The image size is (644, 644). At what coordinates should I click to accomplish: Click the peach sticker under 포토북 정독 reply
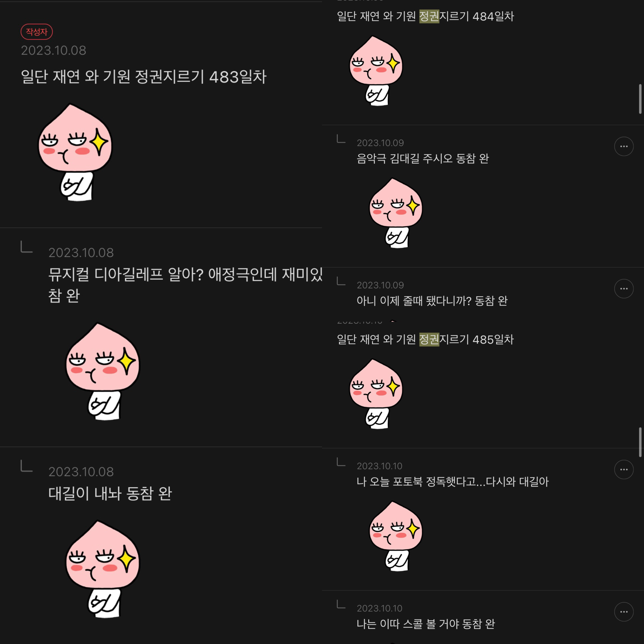396,536
